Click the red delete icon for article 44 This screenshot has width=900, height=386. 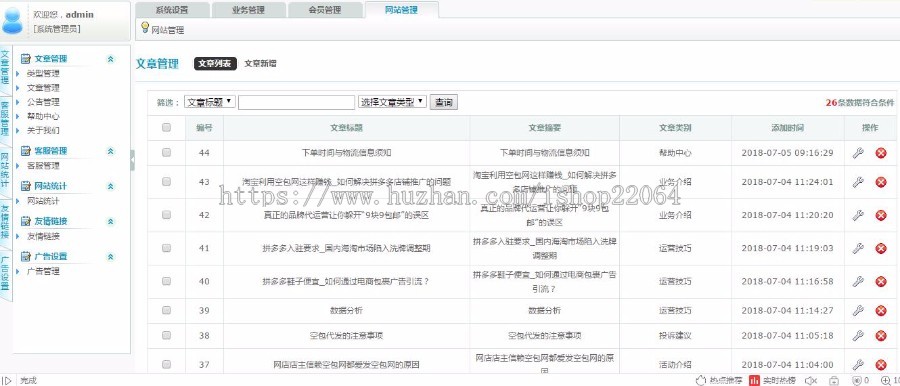[880, 153]
